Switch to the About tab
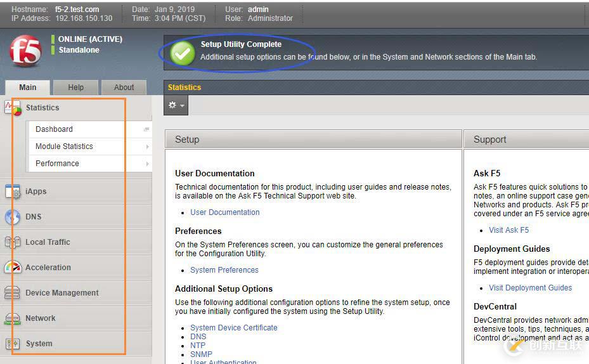 tap(124, 87)
